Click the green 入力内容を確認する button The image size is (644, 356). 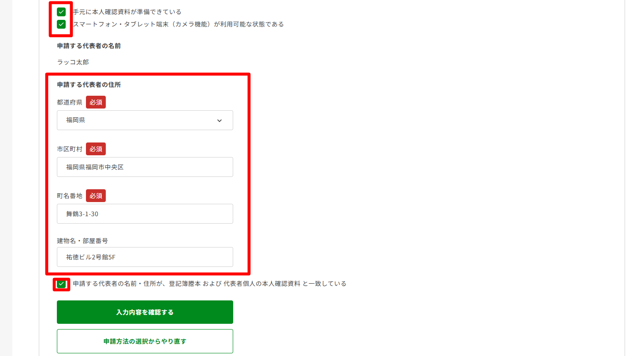pyautogui.click(x=145, y=312)
